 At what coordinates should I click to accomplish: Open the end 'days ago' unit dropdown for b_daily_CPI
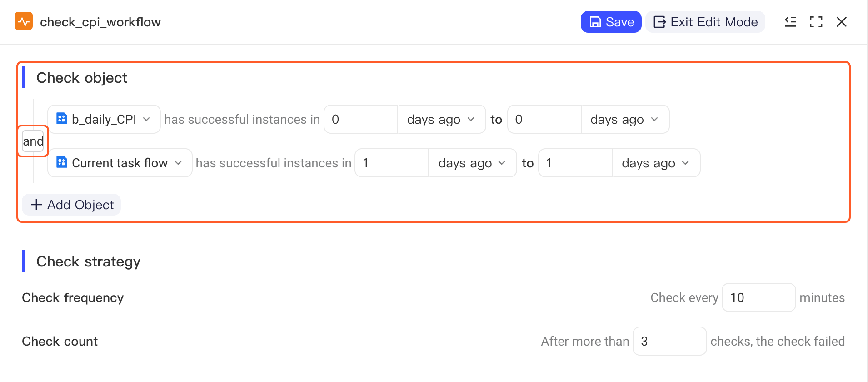pos(625,119)
